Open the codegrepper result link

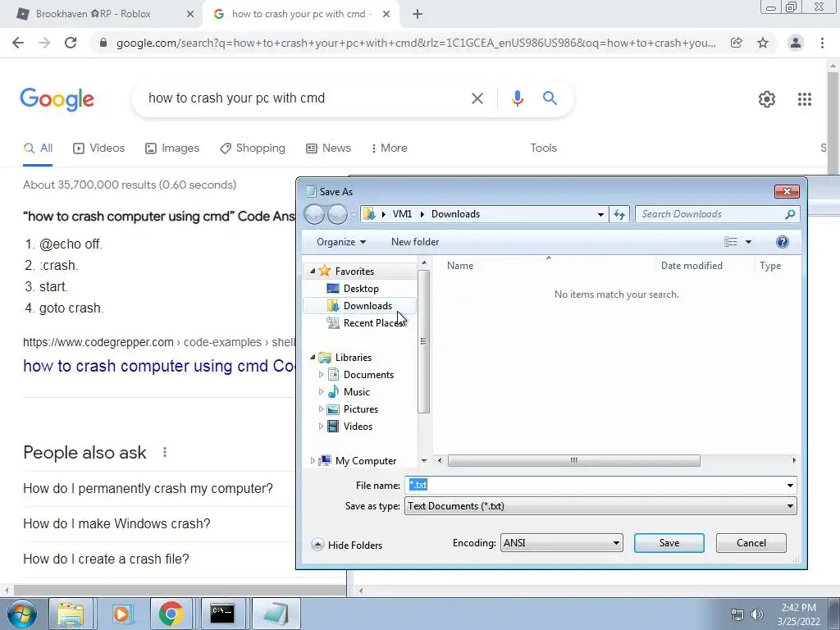point(159,366)
